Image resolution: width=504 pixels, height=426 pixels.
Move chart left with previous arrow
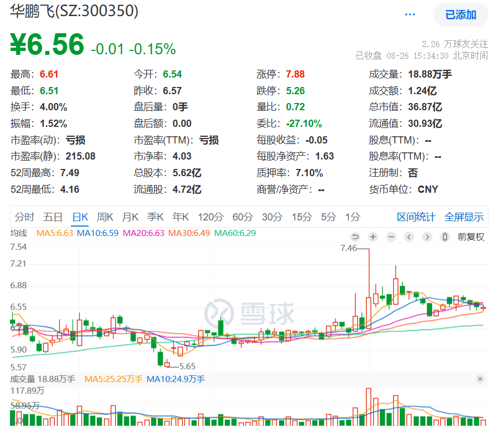409,237
